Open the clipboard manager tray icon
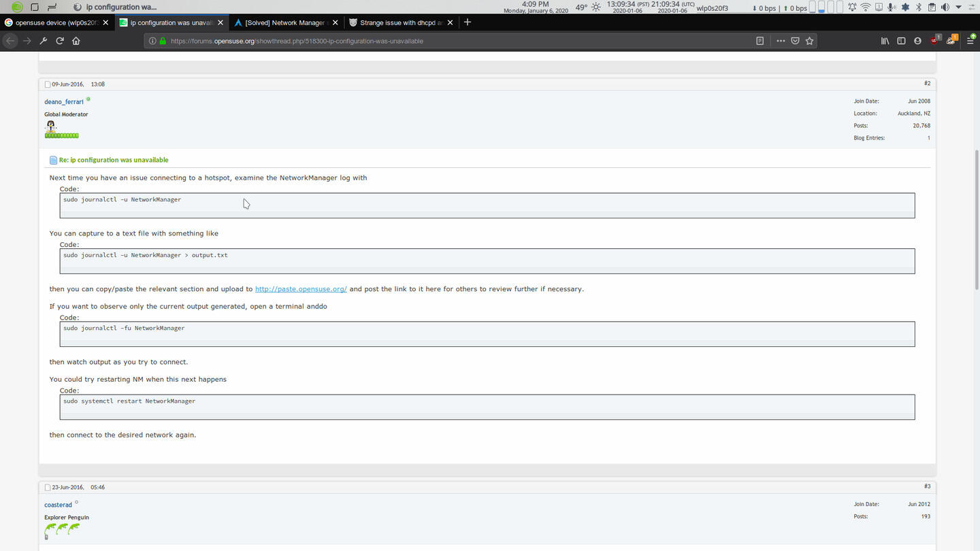Image resolution: width=980 pixels, height=551 pixels. point(931,7)
